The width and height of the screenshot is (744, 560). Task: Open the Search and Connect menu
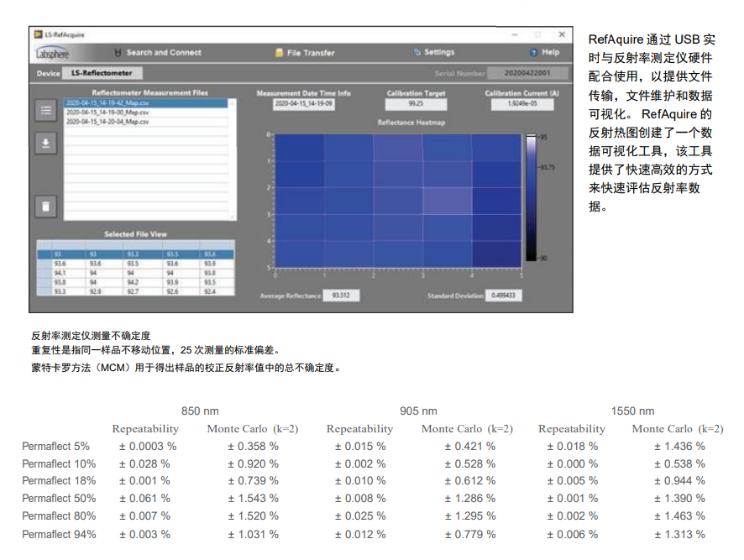click(164, 53)
